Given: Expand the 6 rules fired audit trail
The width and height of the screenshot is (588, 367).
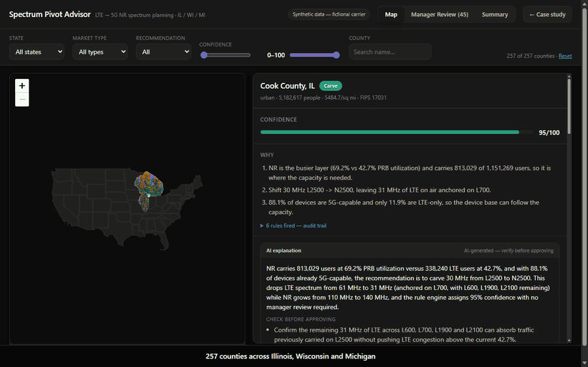Looking at the screenshot, I should 293,226.
